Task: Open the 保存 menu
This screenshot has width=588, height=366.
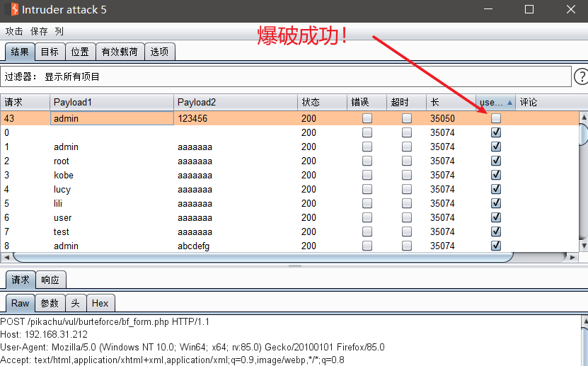Action: (39, 31)
